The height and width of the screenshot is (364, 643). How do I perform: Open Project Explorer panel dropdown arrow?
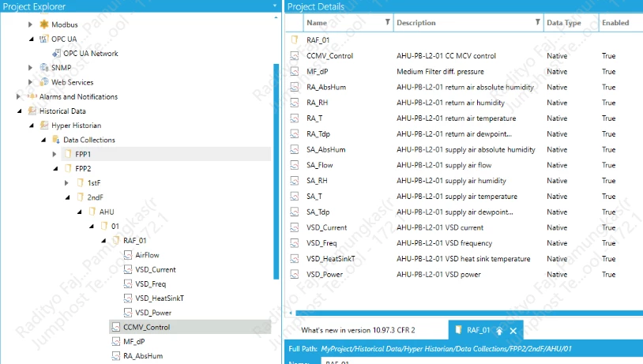click(x=275, y=6)
